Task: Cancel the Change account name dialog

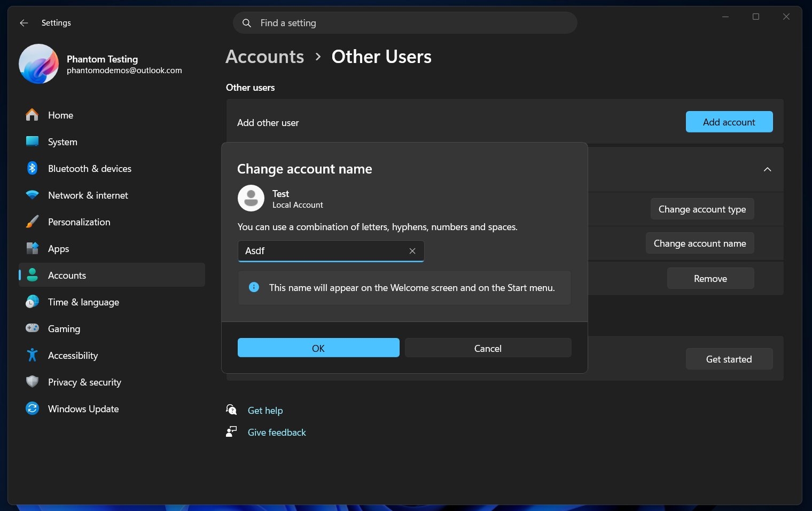Action: pyautogui.click(x=488, y=348)
